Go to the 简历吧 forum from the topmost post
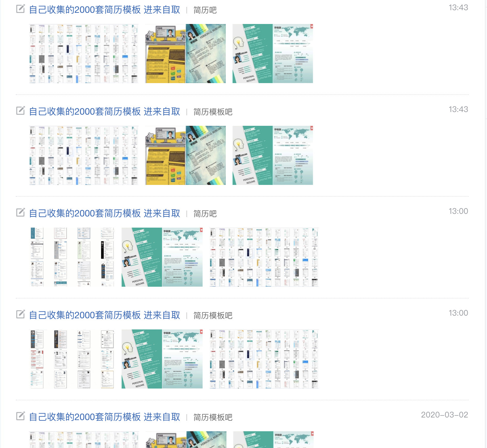The height and width of the screenshot is (448, 487). click(205, 10)
